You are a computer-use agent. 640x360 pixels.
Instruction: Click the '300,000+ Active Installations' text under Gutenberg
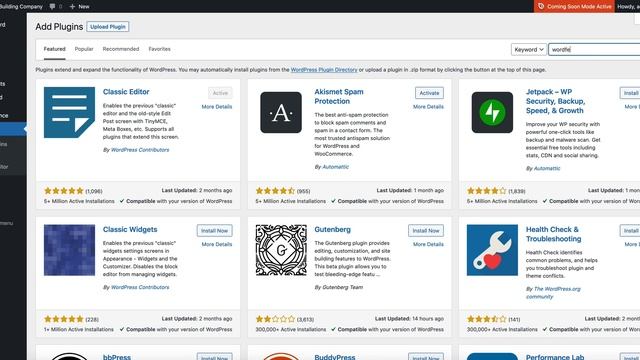(x=291, y=329)
